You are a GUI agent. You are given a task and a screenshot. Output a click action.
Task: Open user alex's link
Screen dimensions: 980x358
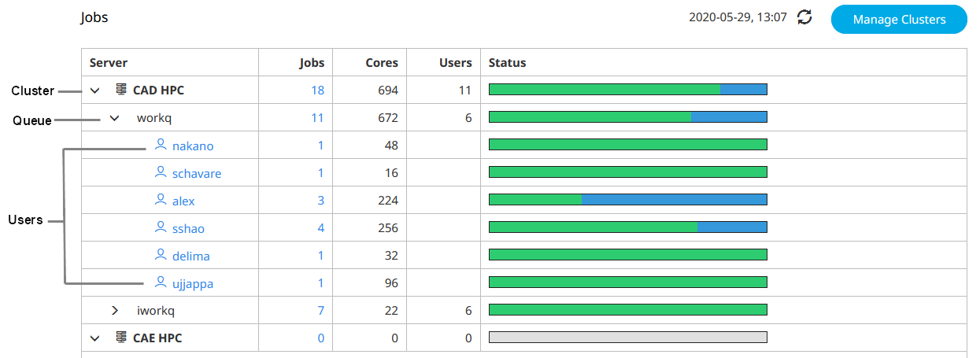[x=183, y=201]
